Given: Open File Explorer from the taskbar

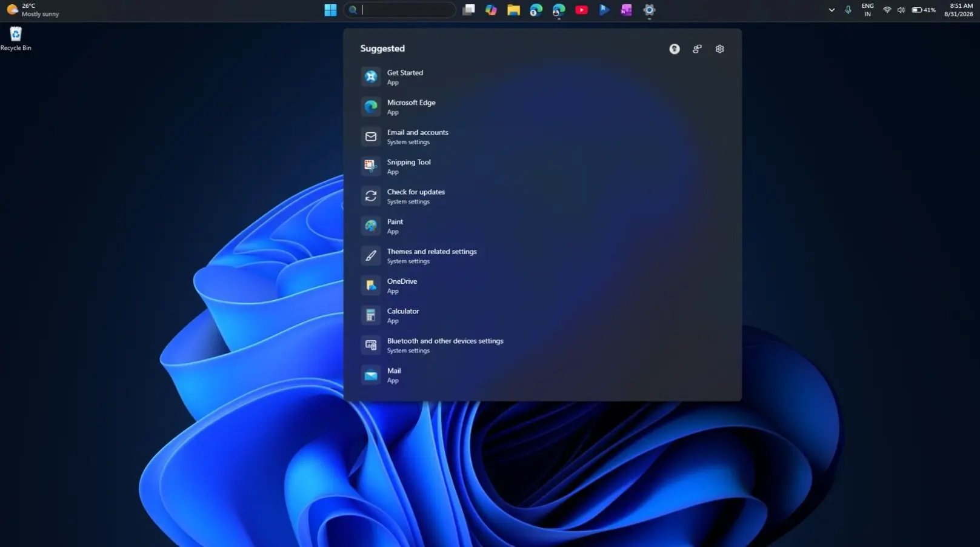Looking at the screenshot, I should [513, 10].
